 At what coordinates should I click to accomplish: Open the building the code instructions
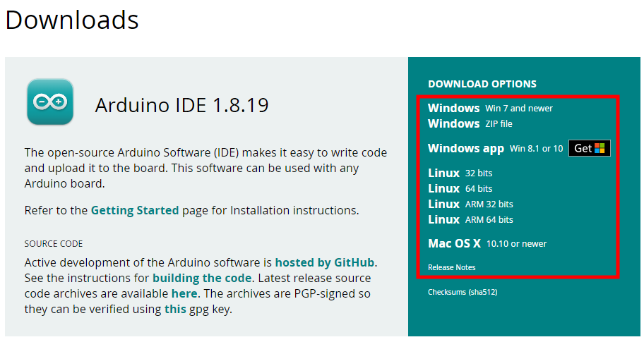tap(202, 278)
